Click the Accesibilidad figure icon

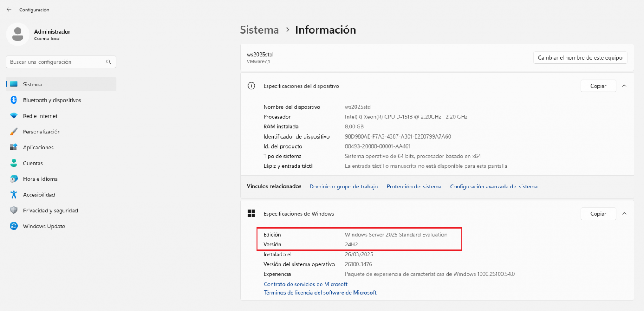pyautogui.click(x=14, y=195)
